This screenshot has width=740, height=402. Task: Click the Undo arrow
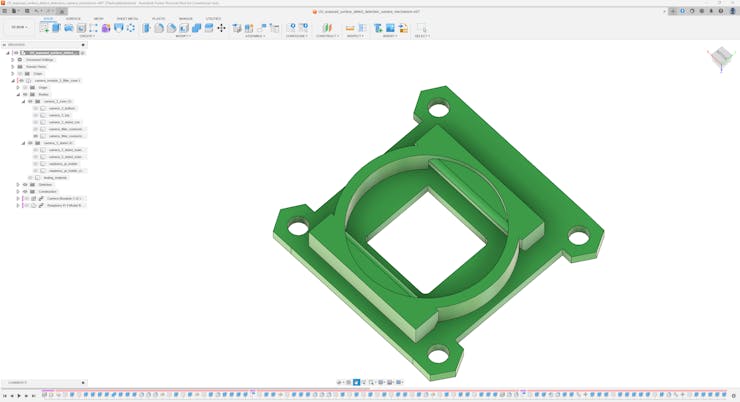(x=36, y=11)
